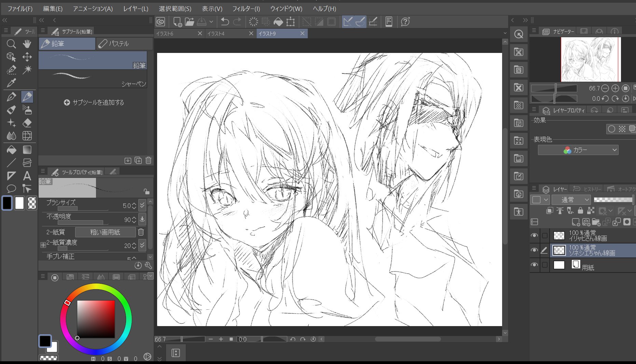Hide the 用紙 paper layer

coord(534,265)
